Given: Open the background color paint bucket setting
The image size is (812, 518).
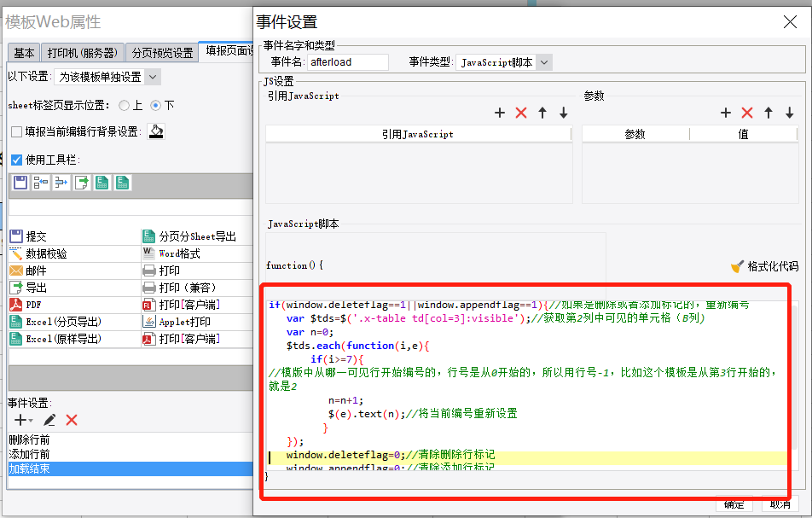Looking at the screenshot, I should tap(156, 131).
